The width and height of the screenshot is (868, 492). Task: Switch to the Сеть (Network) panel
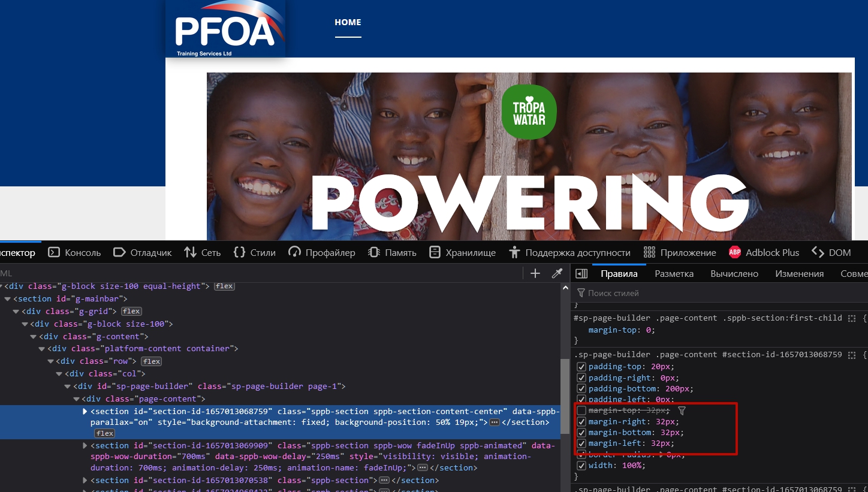pos(203,252)
